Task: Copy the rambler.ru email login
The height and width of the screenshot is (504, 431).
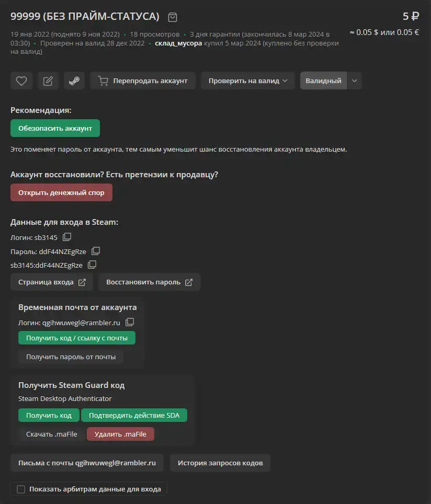Action: coord(130,323)
